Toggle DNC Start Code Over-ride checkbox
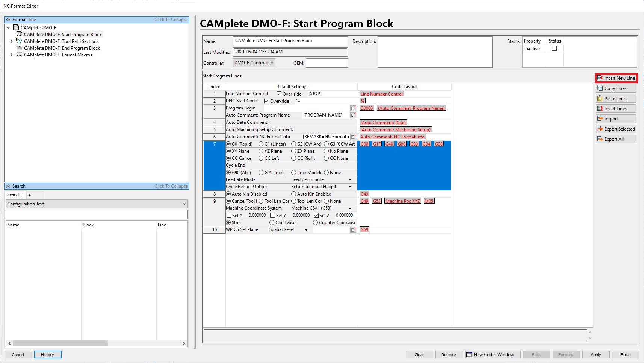The image size is (644, 363). pyautogui.click(x=267, y=101)
